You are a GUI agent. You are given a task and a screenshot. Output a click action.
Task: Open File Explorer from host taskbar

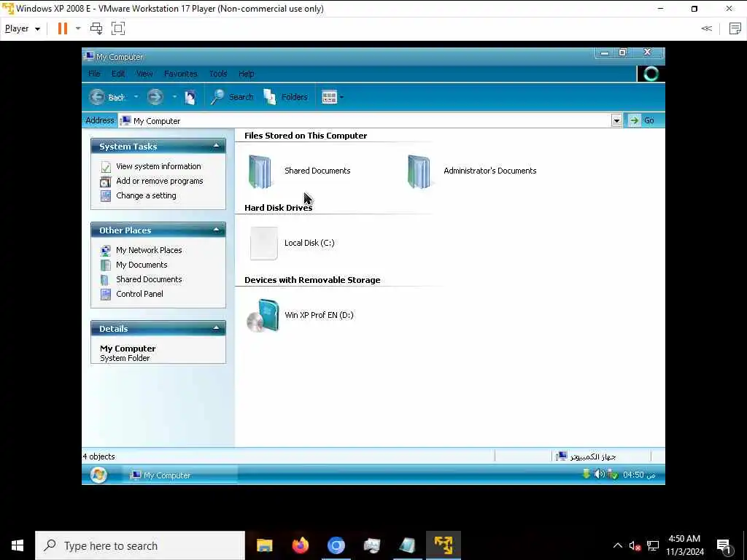[x=264, y=545]
